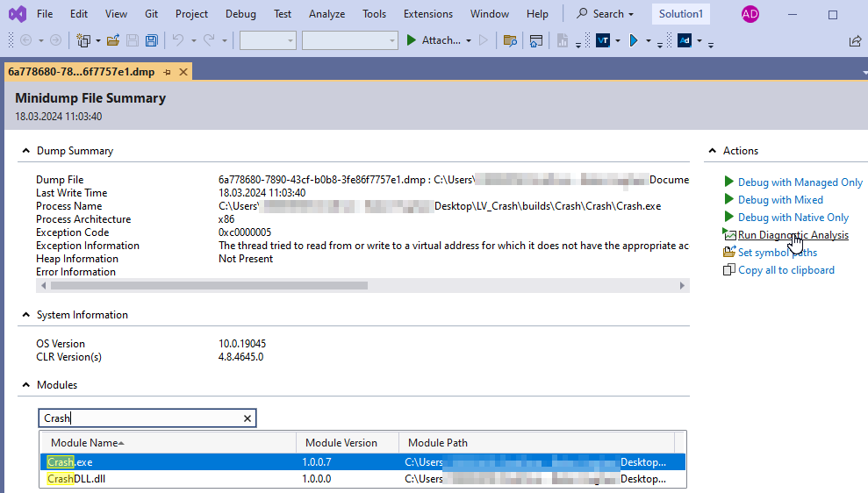Image resolution: width=868 pixels, height=493 pixels.
Task: Collapse the Modules section
Action: tap(25, 385)
